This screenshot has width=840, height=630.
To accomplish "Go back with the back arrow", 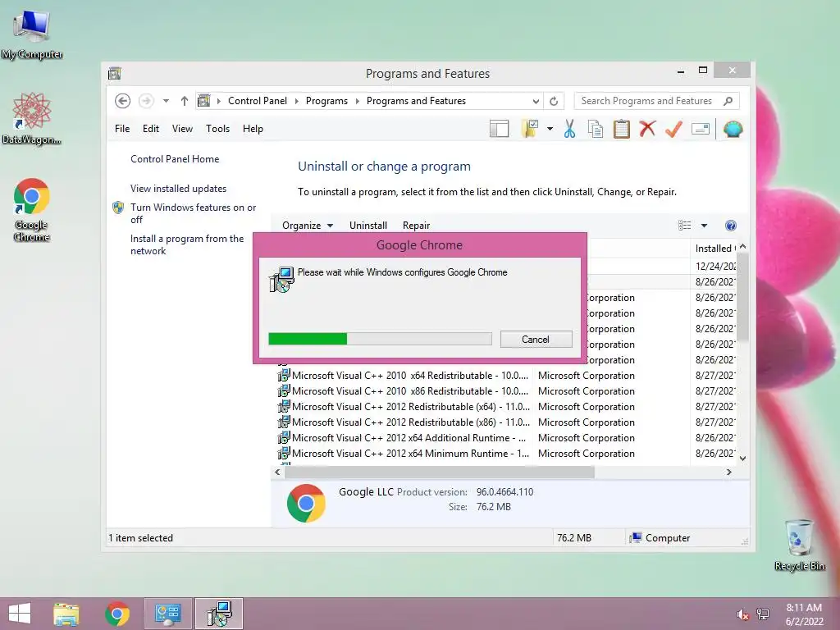I will [x=123, y=101].
